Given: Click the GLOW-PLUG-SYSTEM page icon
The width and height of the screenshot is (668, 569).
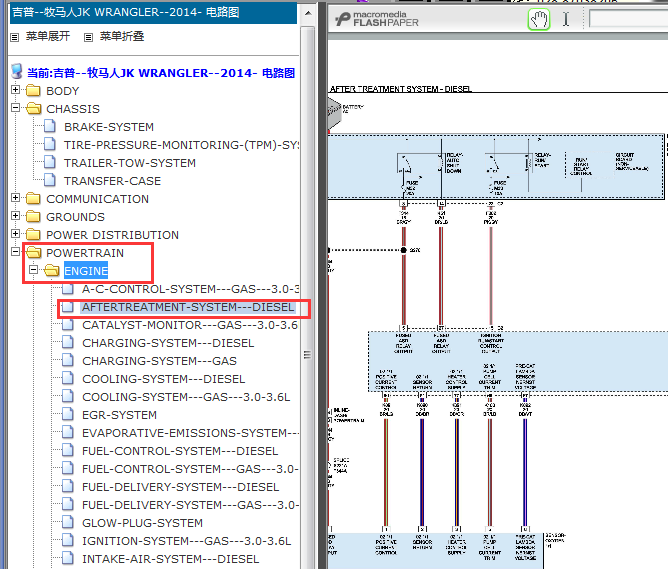Looking at the screenshot, I should click(x=68, y=522).
